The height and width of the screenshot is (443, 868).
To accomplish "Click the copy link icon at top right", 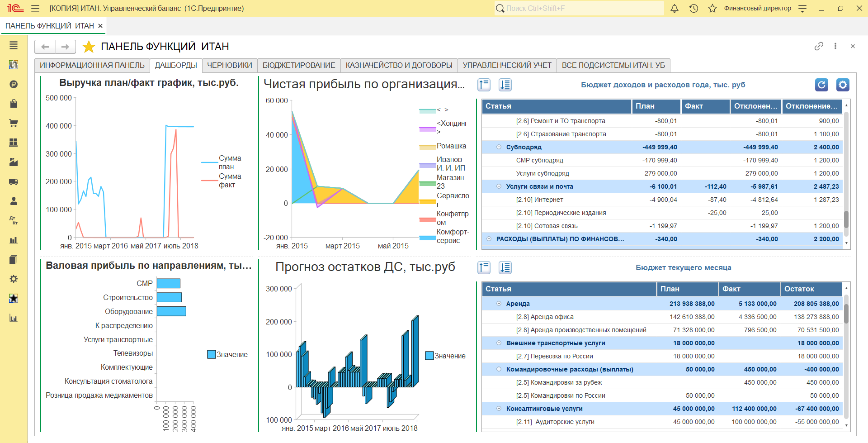I will [x=819, y=46].
